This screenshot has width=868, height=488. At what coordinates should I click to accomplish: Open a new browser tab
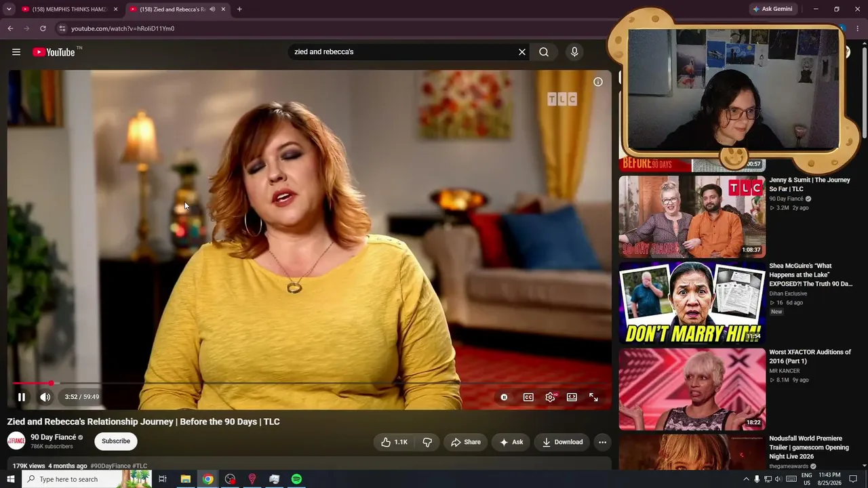(239, 9)
